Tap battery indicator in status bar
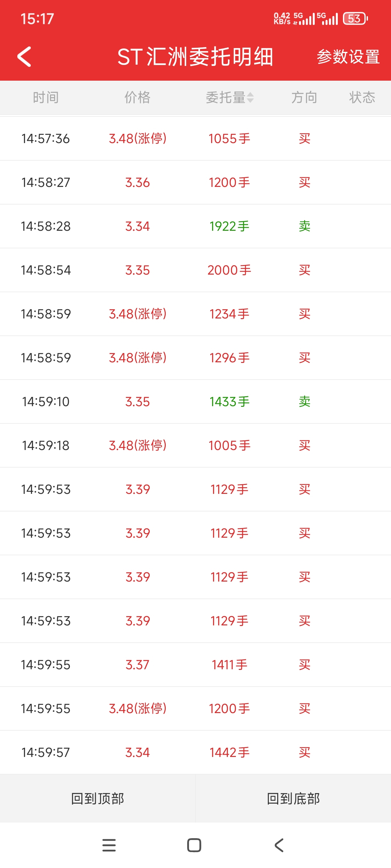Screen dimensions: 391x868 [355, 19]
